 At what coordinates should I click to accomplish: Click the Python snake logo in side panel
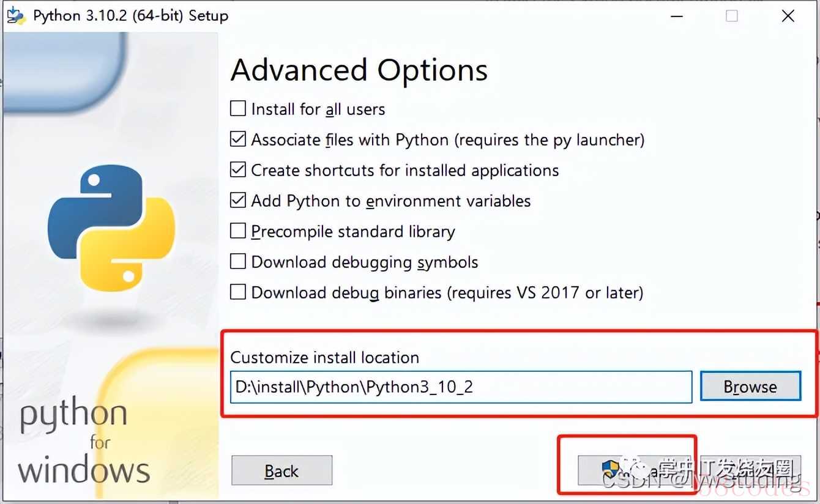pos(111,227)
